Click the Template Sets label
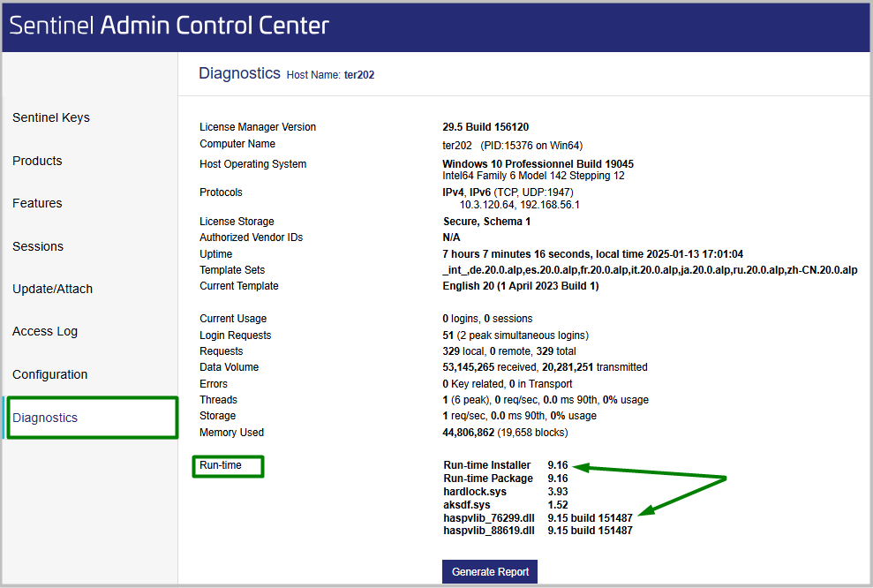Screen dimensions: 873x588 point(233,270)
